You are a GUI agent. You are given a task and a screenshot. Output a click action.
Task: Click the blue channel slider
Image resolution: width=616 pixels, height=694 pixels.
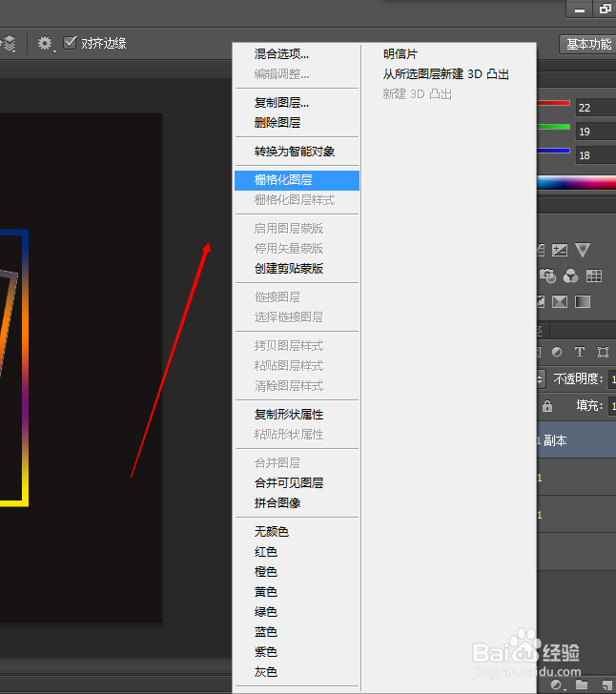[x=553, y=151]
